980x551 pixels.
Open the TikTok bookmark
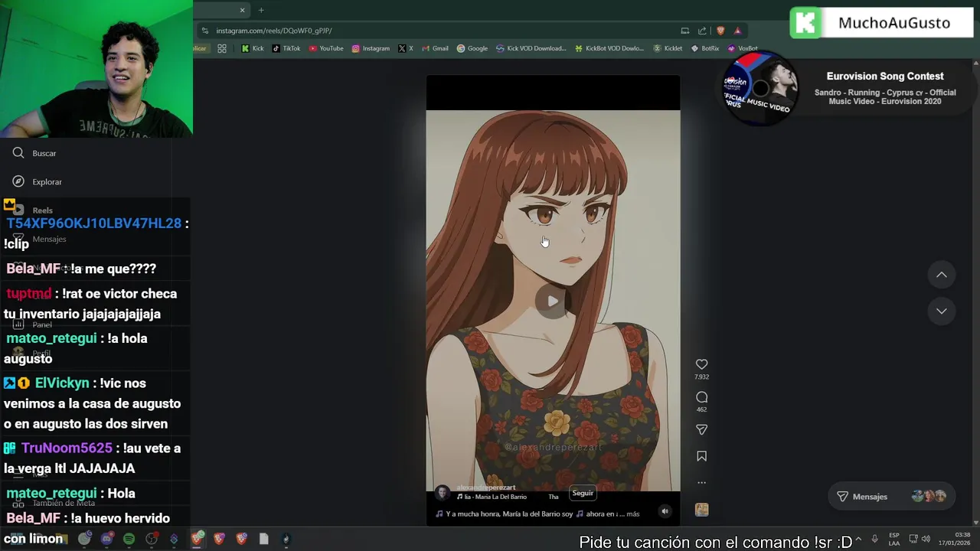pyautogui.click(x=286, y=48)
